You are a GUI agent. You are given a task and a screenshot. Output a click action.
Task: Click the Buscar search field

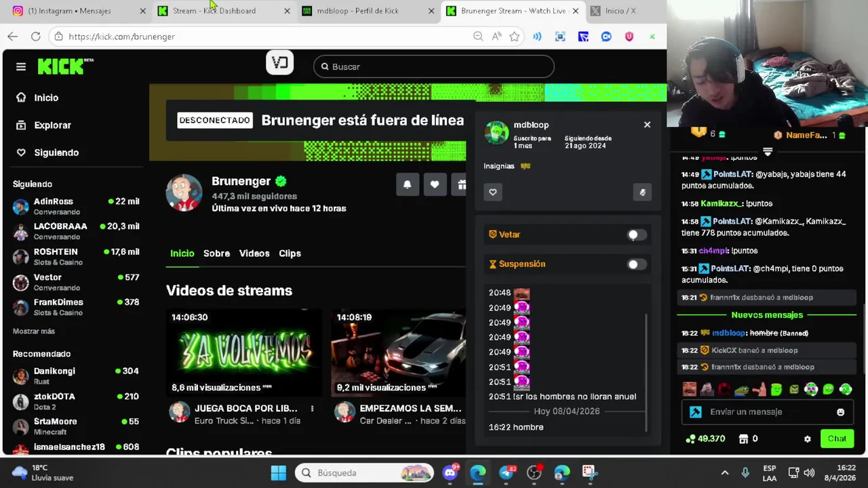coord(434,66)
